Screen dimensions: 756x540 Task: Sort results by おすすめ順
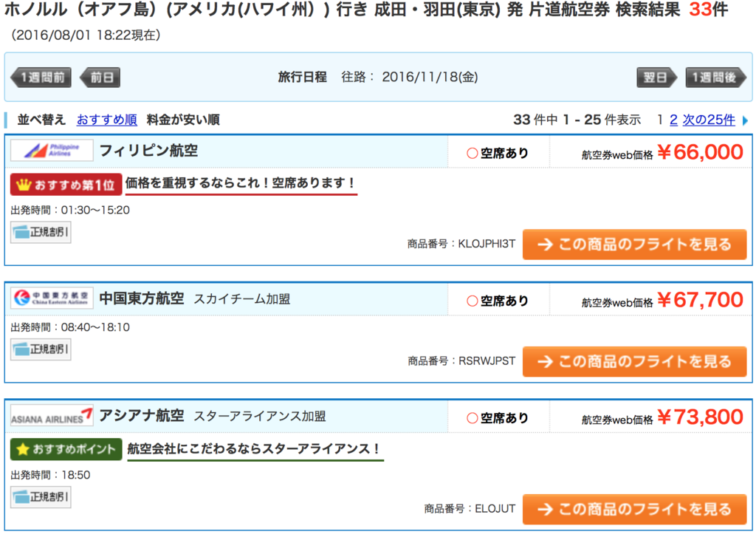tap(106, 120)
